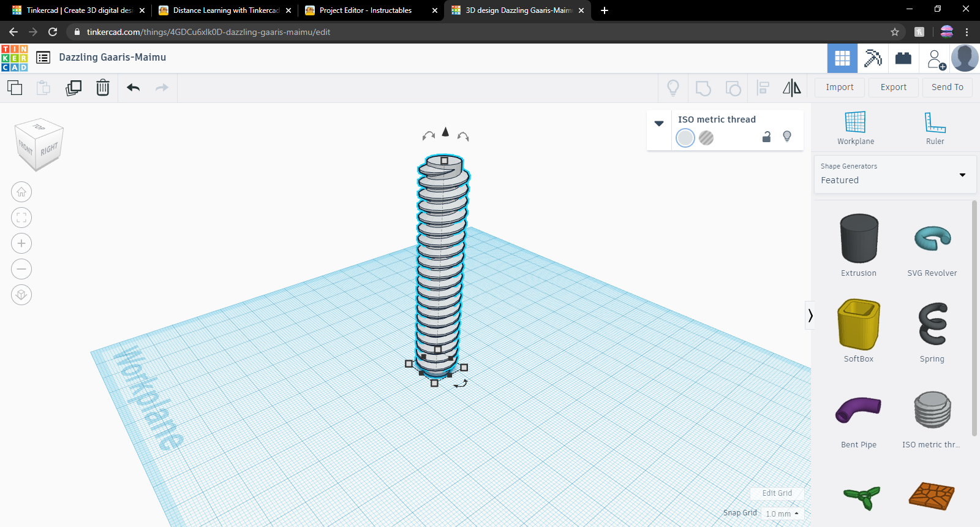Screen dimensions: 980x527
Task: Open the Chrome three-dot menu
Action: (967, 32)
